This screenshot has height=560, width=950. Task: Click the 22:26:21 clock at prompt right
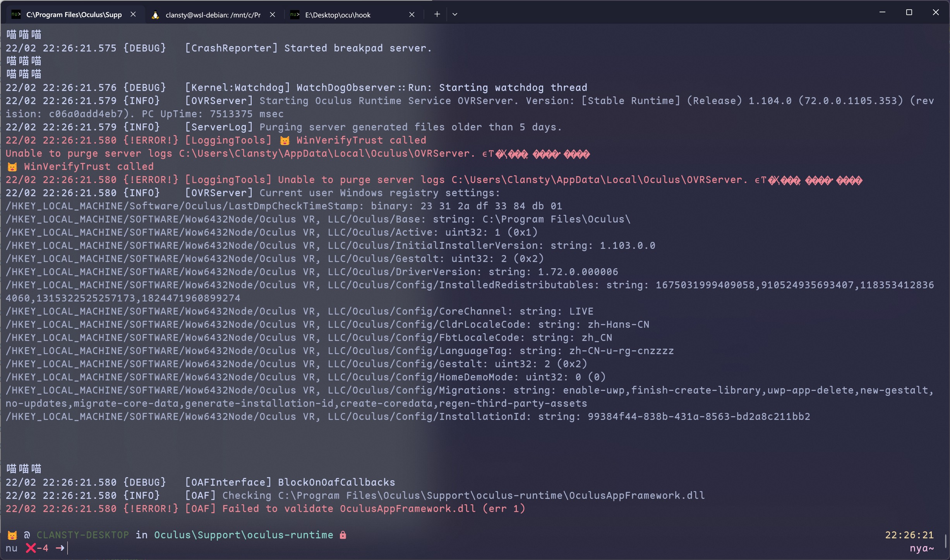(x=909, y=535)
